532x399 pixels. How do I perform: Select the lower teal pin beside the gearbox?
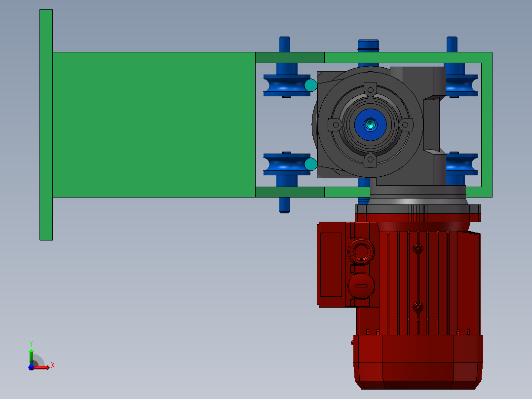coord(310,164)
